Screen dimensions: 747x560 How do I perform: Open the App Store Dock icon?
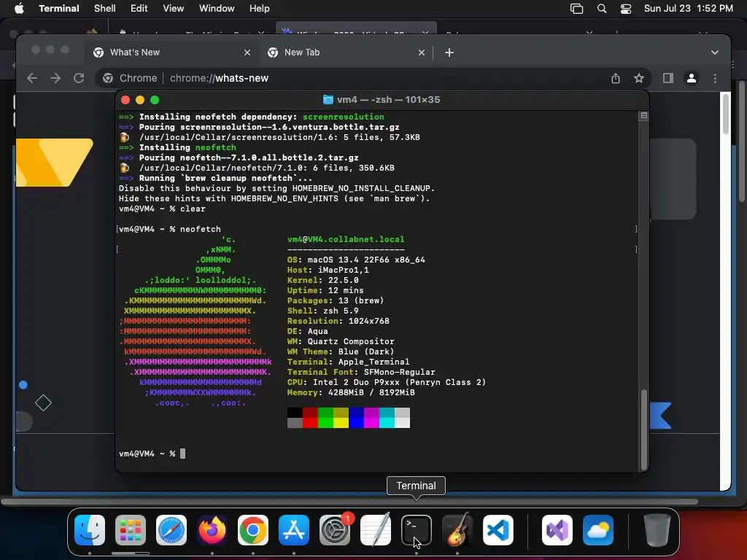(294, 530)
